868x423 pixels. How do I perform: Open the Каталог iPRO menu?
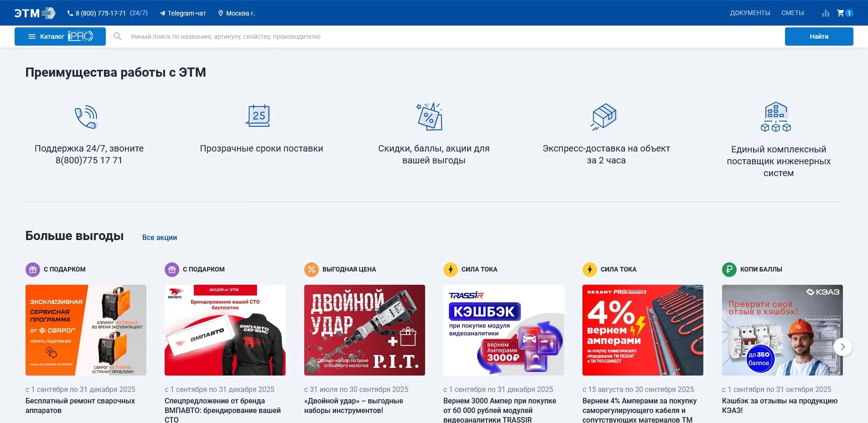click(60, 37)
